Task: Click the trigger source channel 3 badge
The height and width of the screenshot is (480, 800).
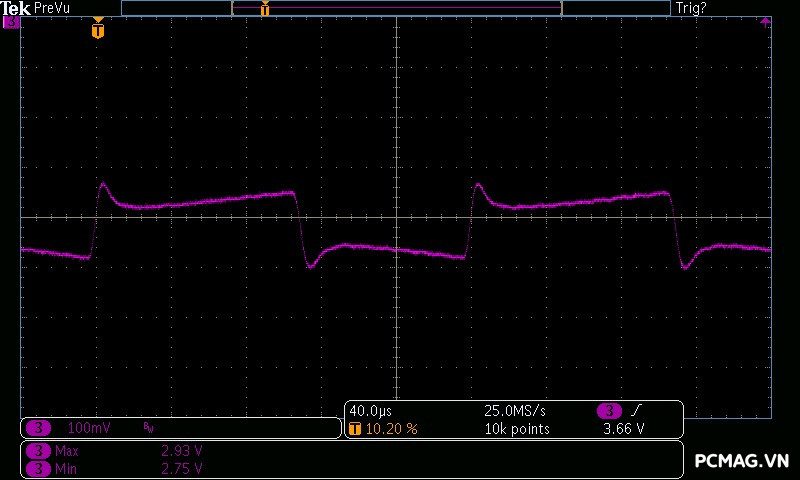Action: coord(609,411)
